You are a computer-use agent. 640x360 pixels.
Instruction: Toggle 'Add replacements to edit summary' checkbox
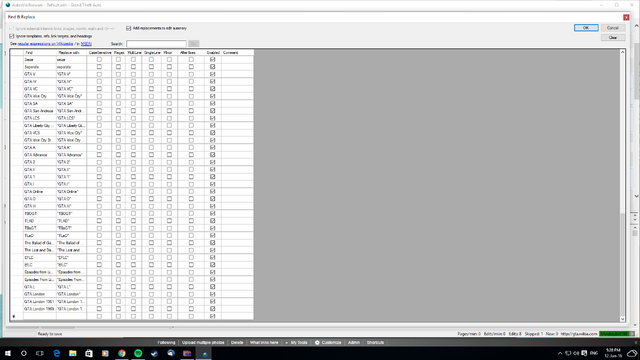(x=129, y=28)
